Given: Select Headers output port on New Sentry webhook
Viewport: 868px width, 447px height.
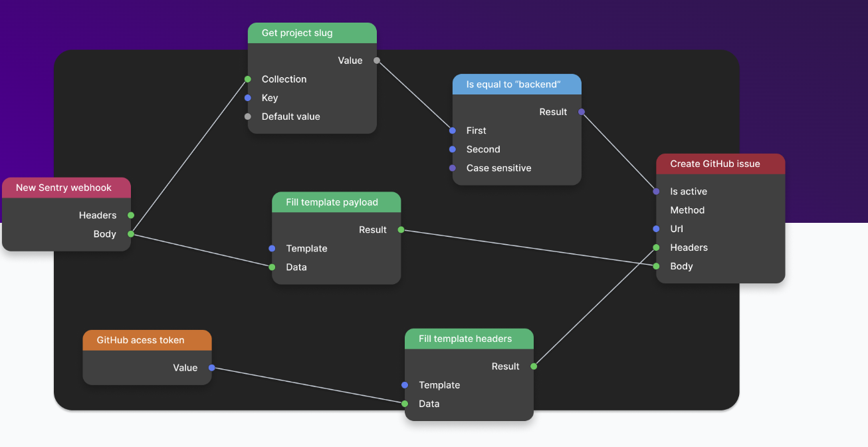Looking at the screenshot, I should click(x=131, y=216).
